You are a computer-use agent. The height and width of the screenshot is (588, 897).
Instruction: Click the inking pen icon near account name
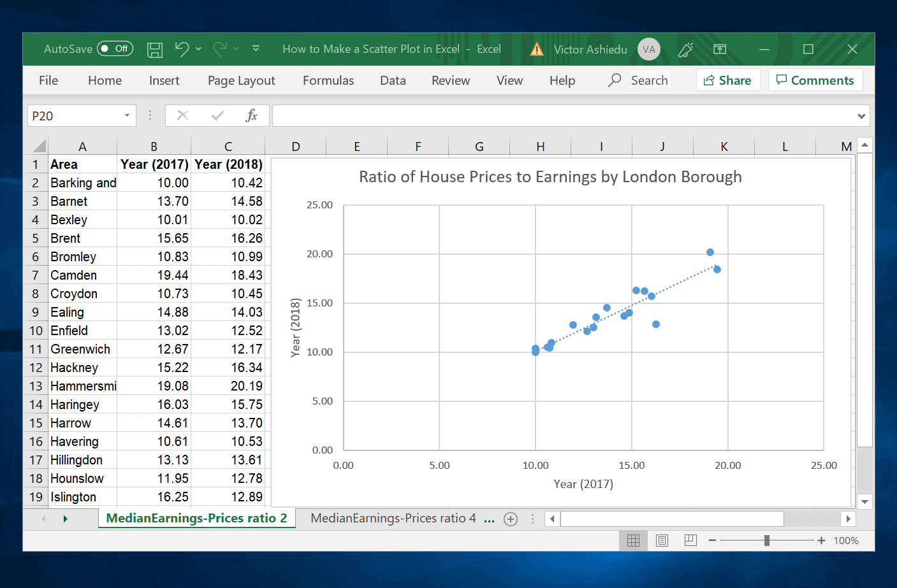click(x=686, y=49)
